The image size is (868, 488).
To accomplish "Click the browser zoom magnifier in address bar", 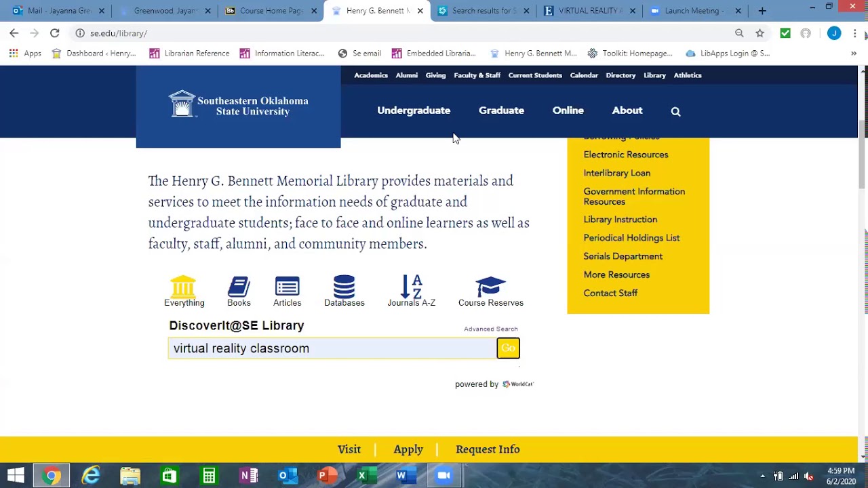I will [739, 33].
